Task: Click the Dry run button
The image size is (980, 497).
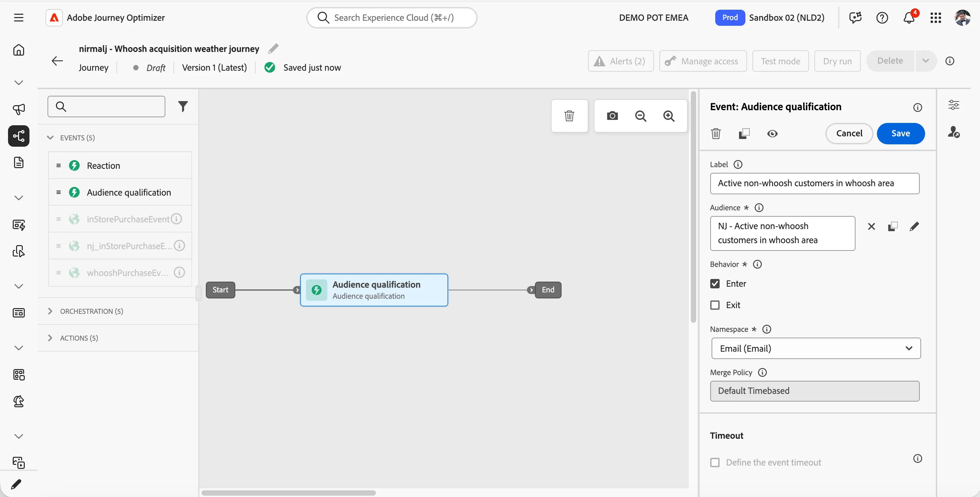Action: pos(837,61)
